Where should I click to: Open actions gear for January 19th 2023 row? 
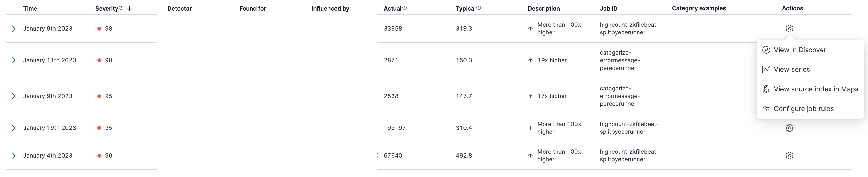click(790, 128)
